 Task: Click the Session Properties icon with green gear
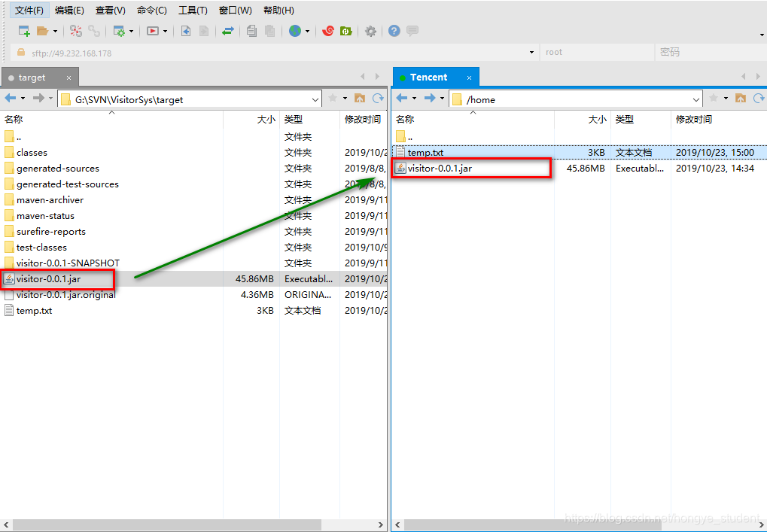[120, 32]
